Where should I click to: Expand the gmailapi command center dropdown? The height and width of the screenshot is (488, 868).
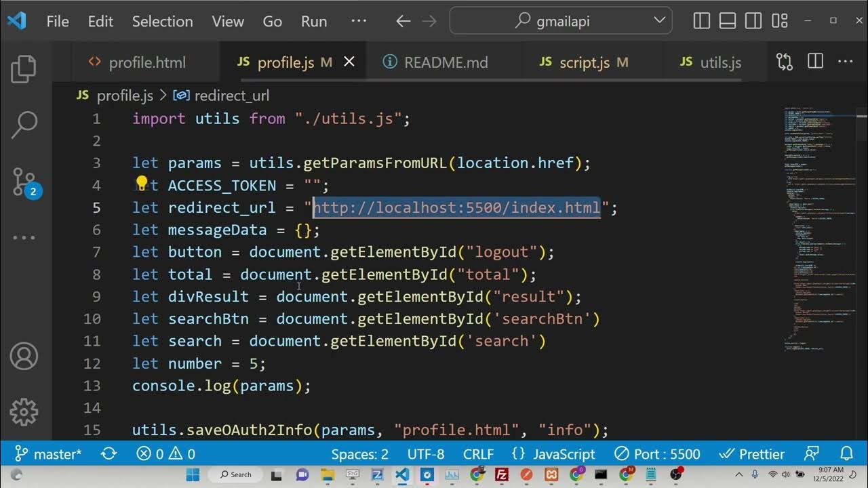pos(659,21)
